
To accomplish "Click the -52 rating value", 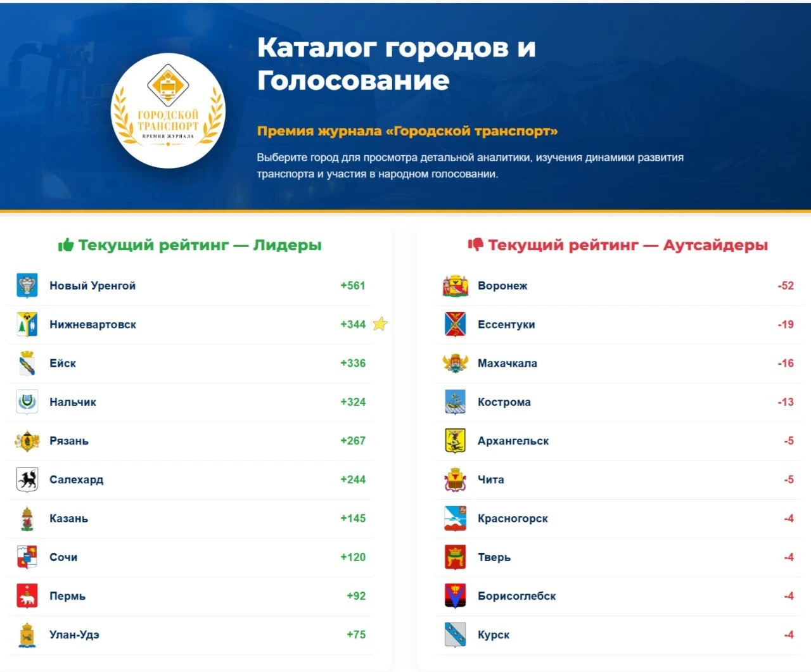I will click(786, 286).
